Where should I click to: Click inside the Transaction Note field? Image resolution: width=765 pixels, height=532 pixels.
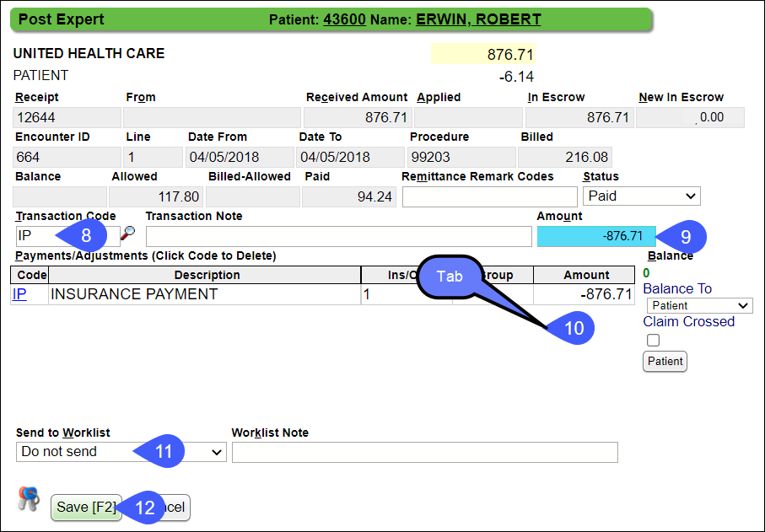click(x=337, y=235)
